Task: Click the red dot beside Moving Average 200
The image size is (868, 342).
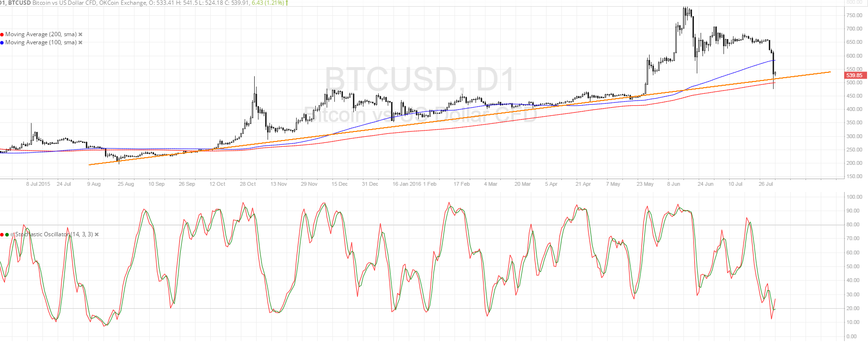Action: pos(2,34)
